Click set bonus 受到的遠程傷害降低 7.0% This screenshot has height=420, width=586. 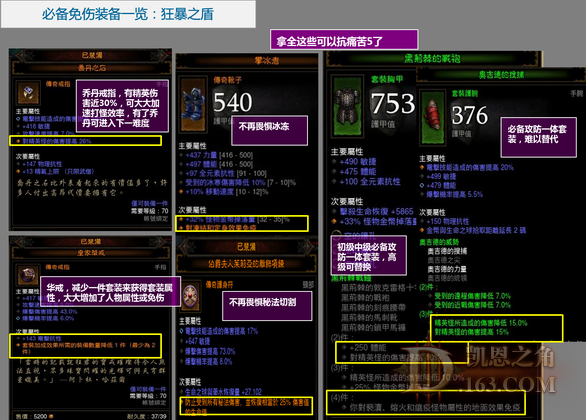(x=472, y=296)
